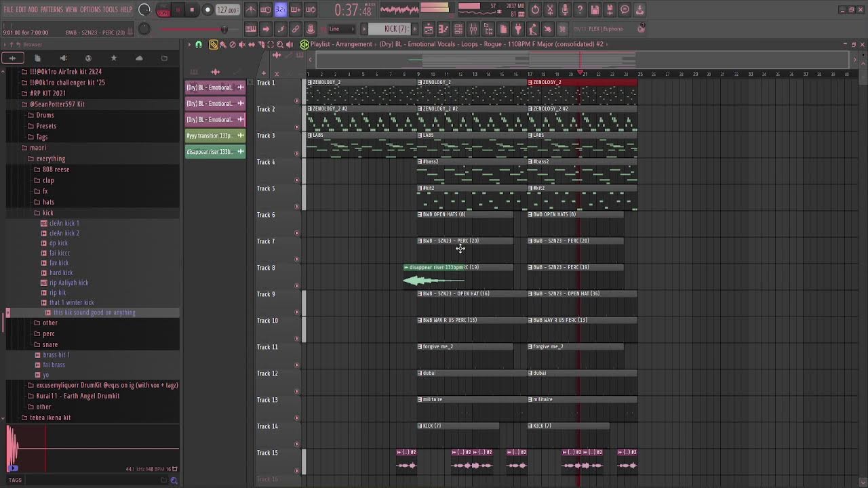
Task: Select 'this kik sound good on anything' sample
Action: [94, 312]
